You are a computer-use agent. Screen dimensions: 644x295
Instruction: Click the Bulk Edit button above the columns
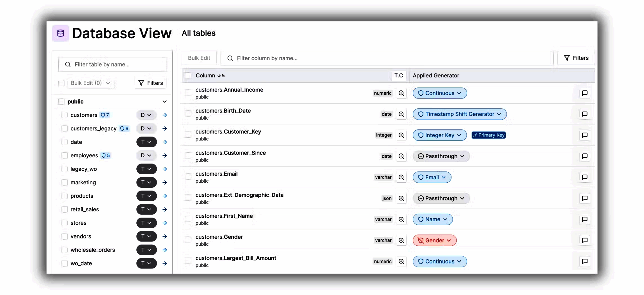click(x=199, y=58)
